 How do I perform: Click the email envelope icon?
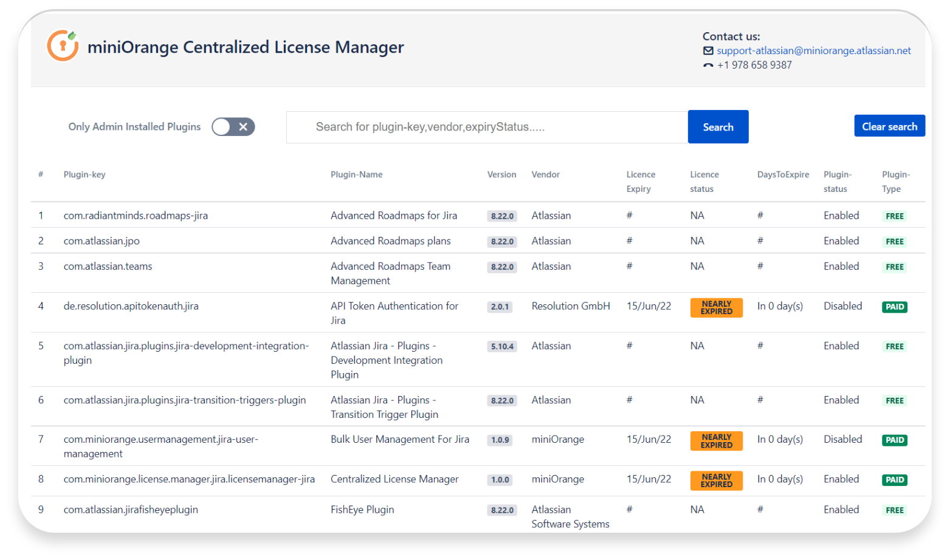[x=708, y=51]
